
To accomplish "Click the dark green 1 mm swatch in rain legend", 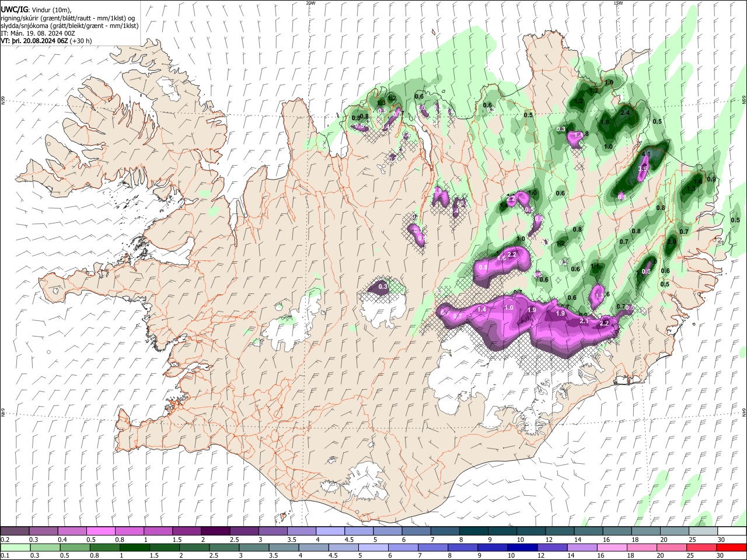I will click(134, 548).
